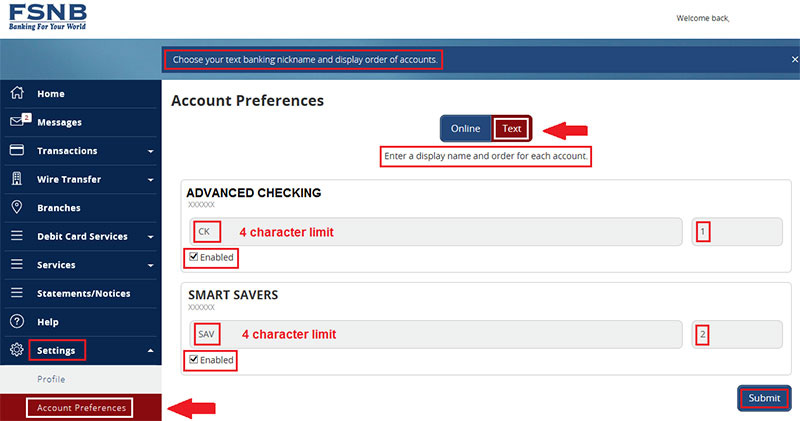Click the Statements/Notices list icon
Screen dimensions: 800x421
[x=17, y=293]
